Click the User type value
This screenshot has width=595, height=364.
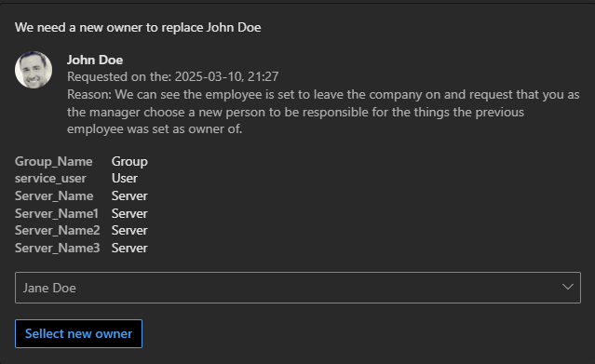125,179
